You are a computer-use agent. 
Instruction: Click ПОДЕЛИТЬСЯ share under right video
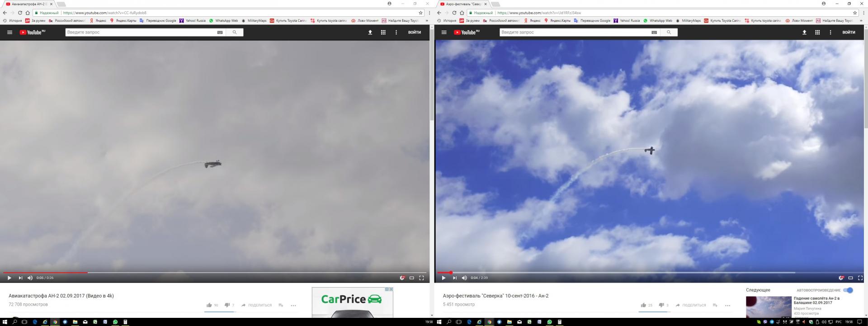tap(690, 305)
